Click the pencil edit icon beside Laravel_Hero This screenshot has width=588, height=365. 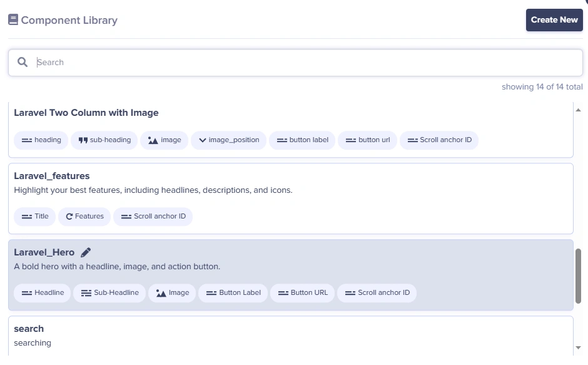pyautogui.click(x=86, y=252)
